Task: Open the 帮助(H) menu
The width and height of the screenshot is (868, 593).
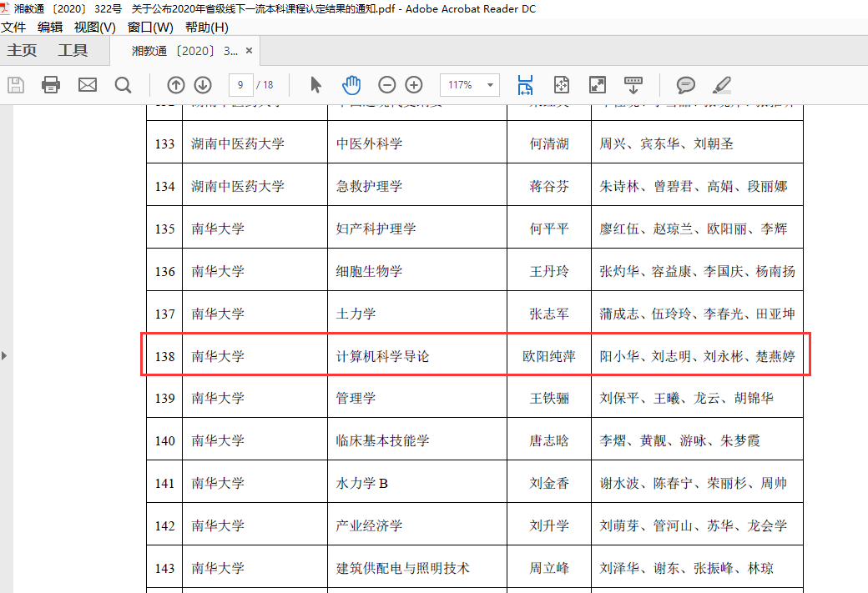Action: (x=206, y=27)
